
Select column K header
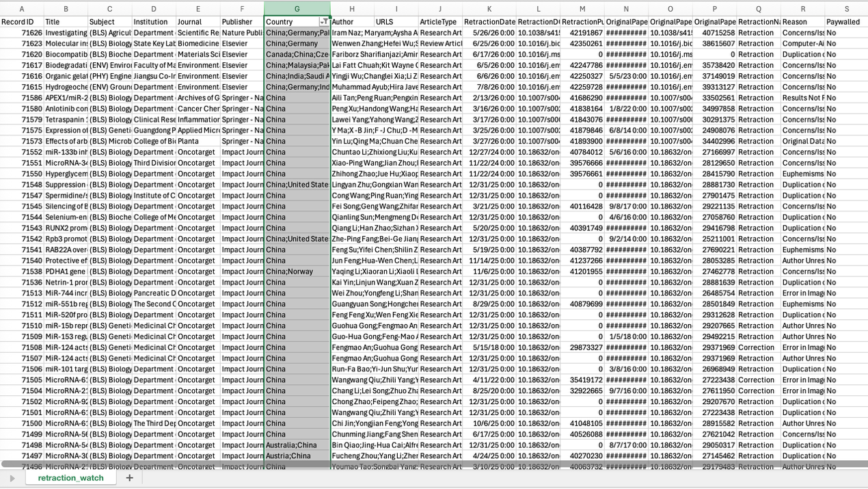coord(489,9)
